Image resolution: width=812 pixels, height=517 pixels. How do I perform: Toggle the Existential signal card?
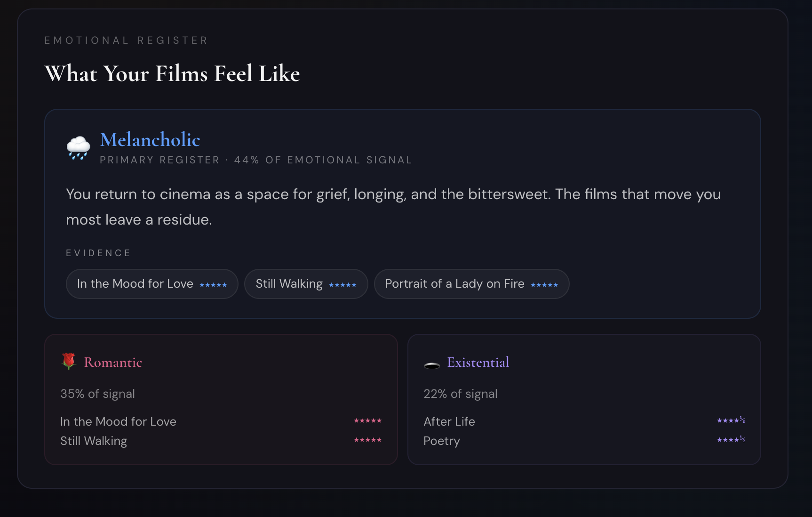[584, 399]
